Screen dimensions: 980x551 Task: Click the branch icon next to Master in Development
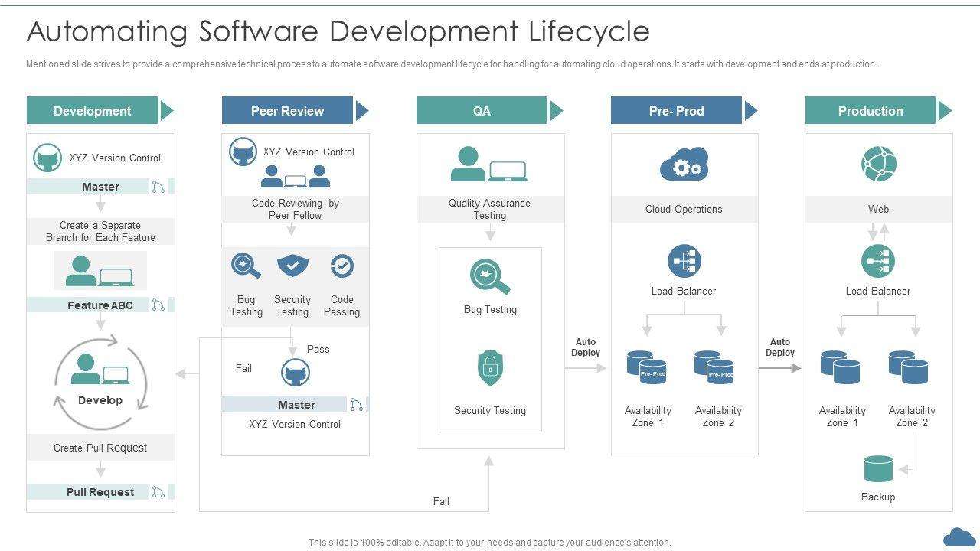tap(158, 187)
